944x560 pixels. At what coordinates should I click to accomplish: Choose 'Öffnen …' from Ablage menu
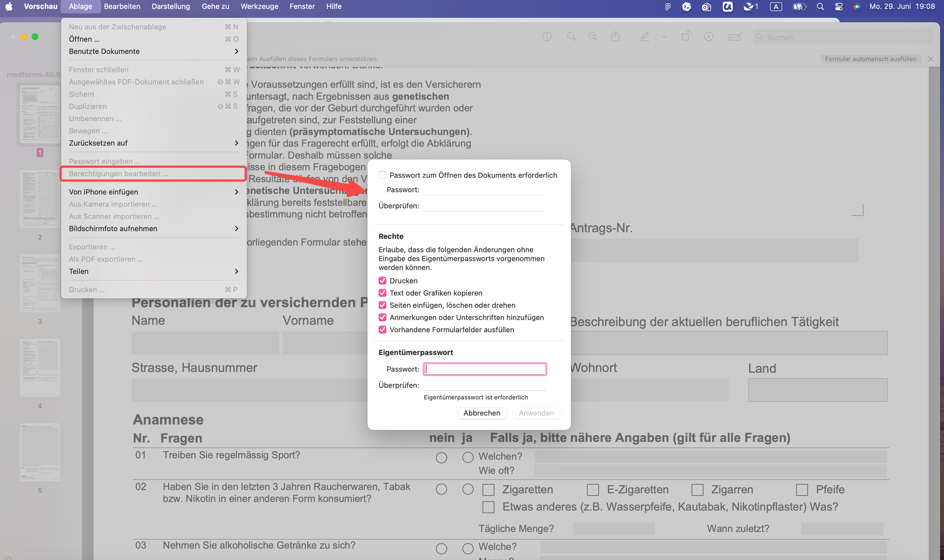[153, 39]
